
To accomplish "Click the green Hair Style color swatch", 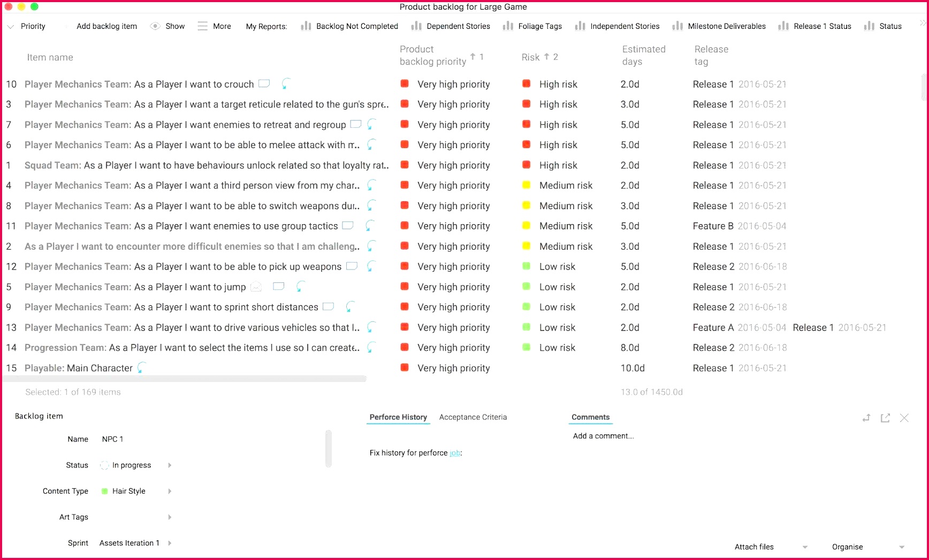I will pyautogui.click(x=103, y=491).
